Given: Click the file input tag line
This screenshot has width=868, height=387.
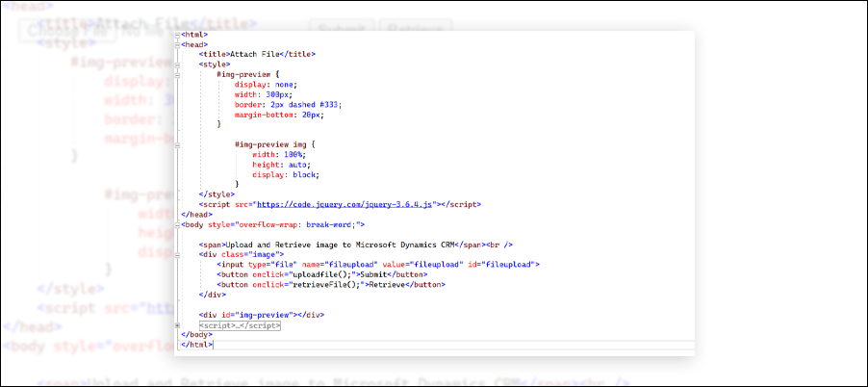Looking at the screenshot, I should 377,264.
